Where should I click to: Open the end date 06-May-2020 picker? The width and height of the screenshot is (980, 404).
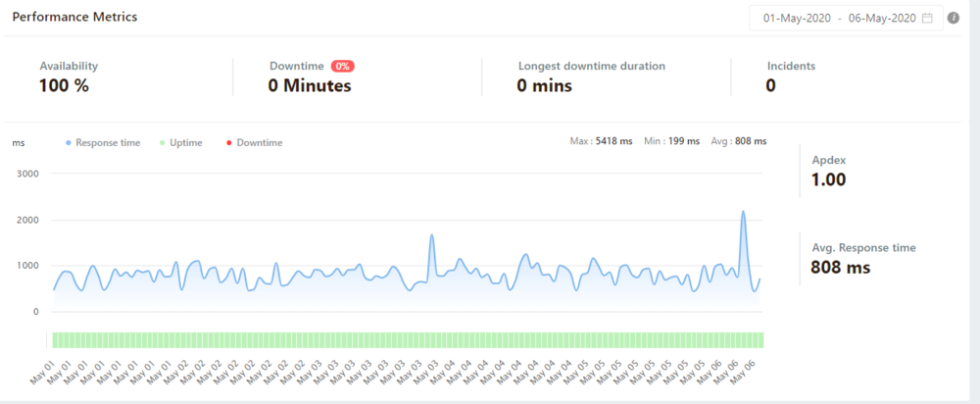click(880, 18)
